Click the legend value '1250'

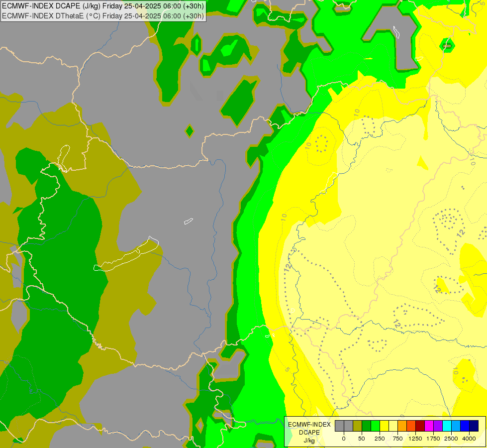415,439
